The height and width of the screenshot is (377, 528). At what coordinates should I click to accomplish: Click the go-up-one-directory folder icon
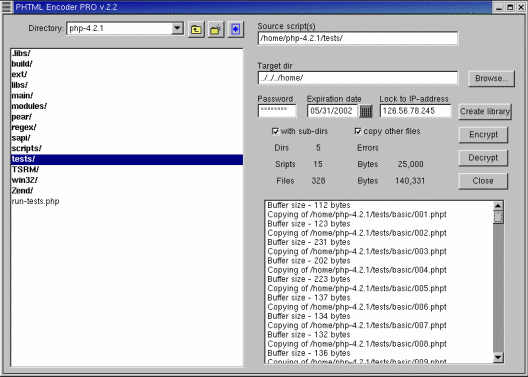click(x=196, y=30)
